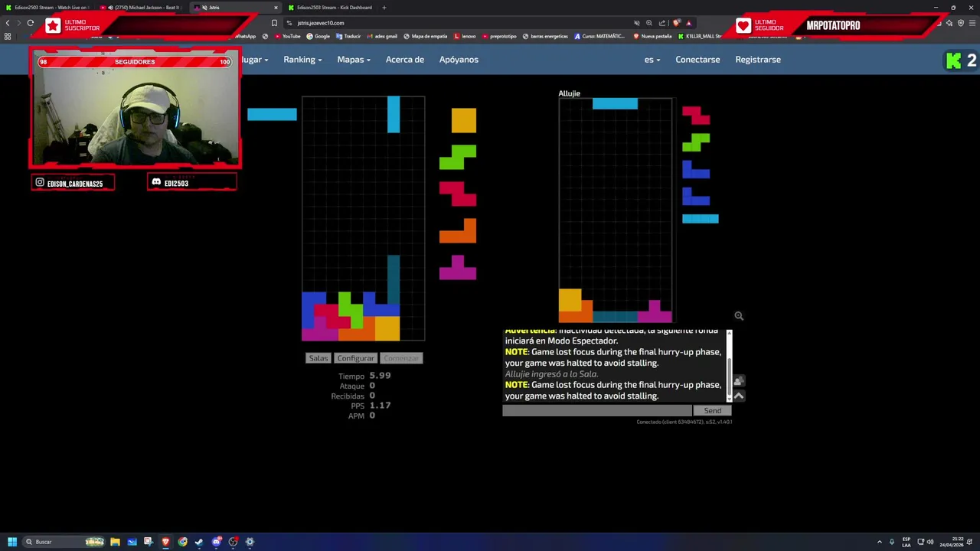Click the purple T piece in next queue
The width and height of the screenshot is (980, 551).
pyautogui.click(x=458, y=268)
